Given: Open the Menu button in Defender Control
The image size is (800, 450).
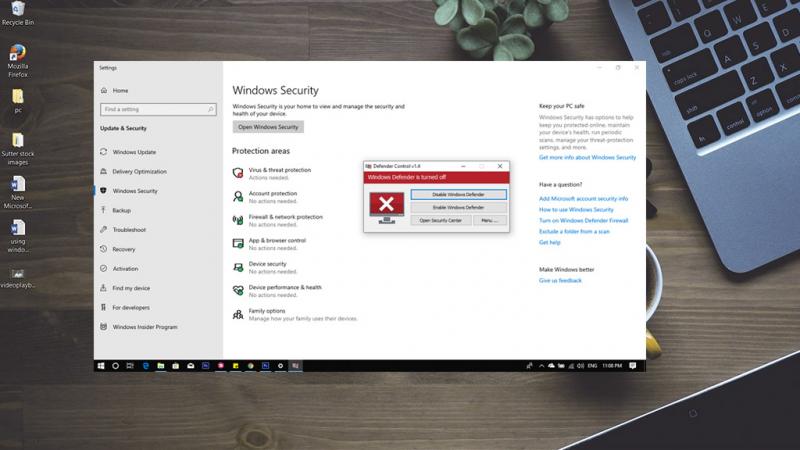Looking at the screenshot, I should [x=489, y=220].
